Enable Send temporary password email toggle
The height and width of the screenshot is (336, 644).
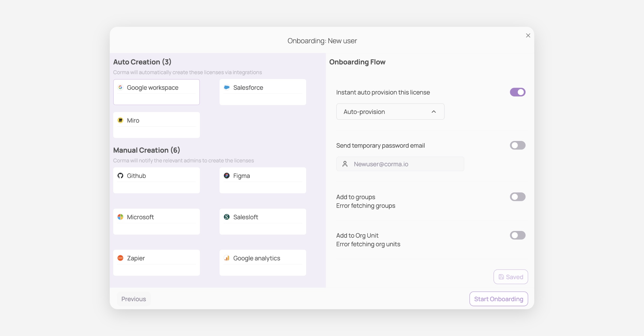[517, 145]
